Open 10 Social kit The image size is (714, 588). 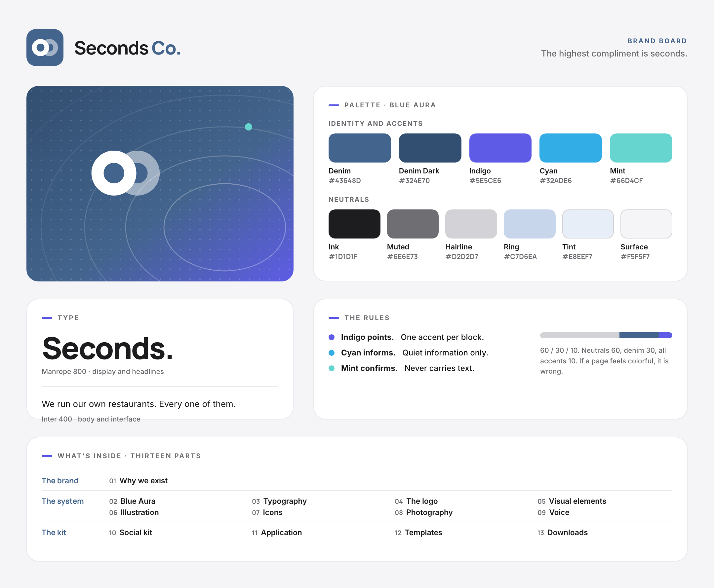click(x=131, y=533)
